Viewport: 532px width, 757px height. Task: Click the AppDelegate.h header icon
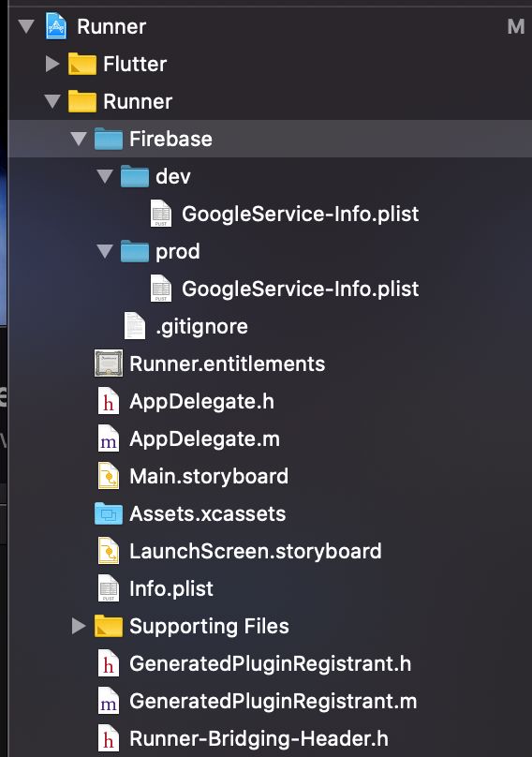pyautogui.click(x=108, y=401)
